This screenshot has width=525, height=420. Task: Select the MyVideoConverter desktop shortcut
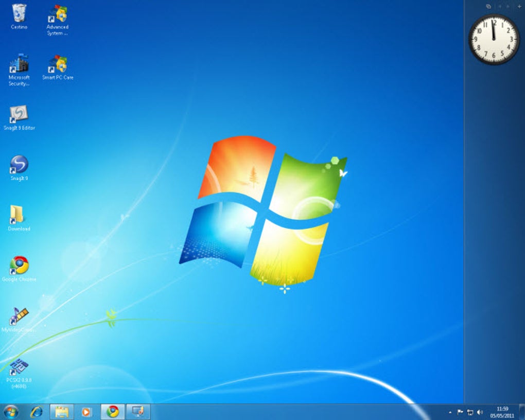(19, 320)
